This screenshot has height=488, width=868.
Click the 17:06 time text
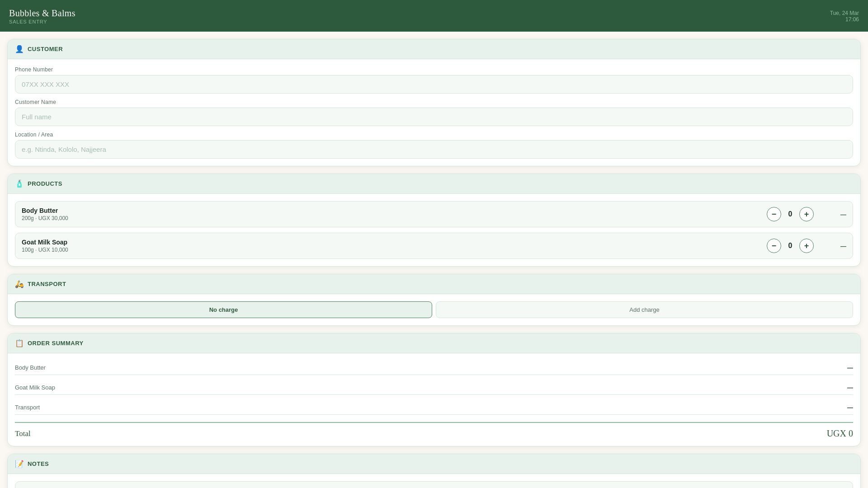click(x=852, y=19)
